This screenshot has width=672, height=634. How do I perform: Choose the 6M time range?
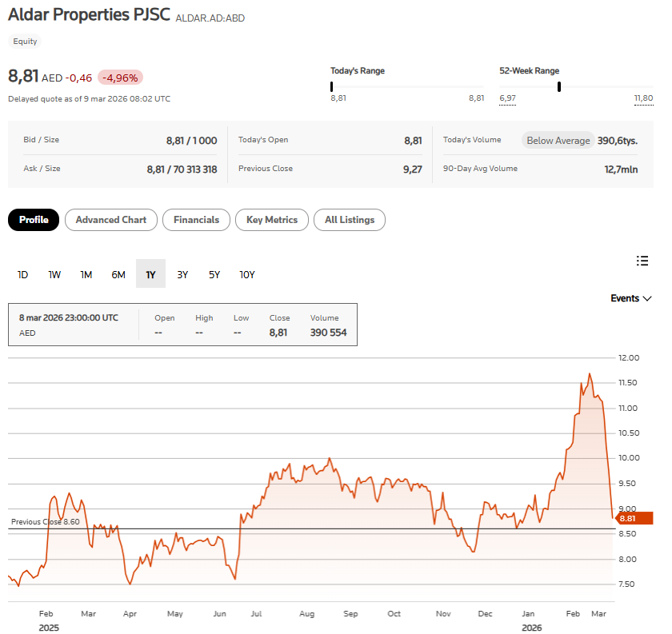pyautogui.click(x=118, y=274)
